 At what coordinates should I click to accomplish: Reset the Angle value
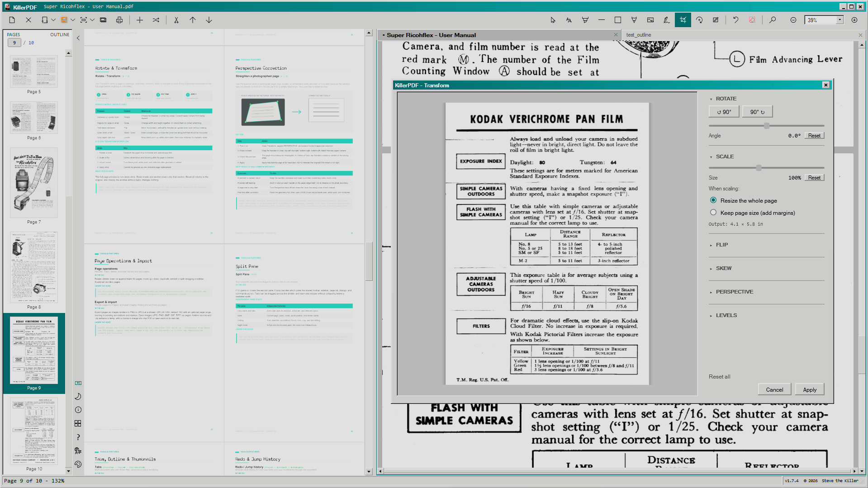(814, 136)
